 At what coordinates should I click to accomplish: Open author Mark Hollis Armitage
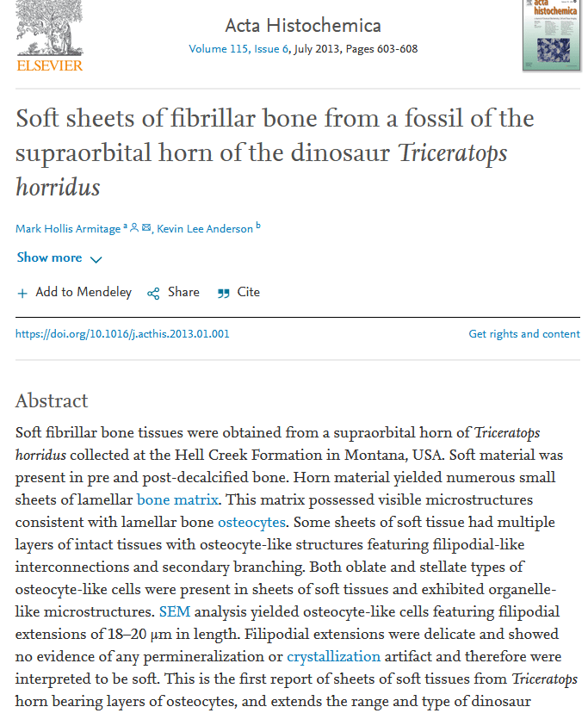[68, 228]
